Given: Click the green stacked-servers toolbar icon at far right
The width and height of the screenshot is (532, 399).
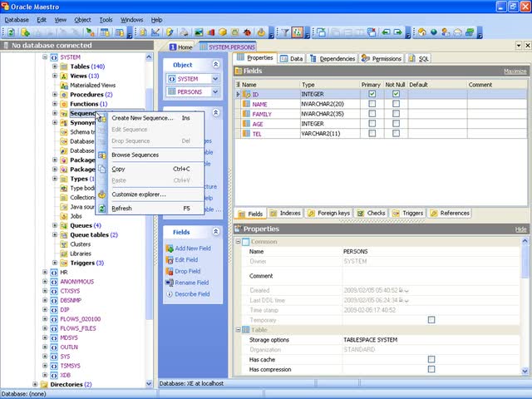Looking at the screenshot, I should 470,32.
